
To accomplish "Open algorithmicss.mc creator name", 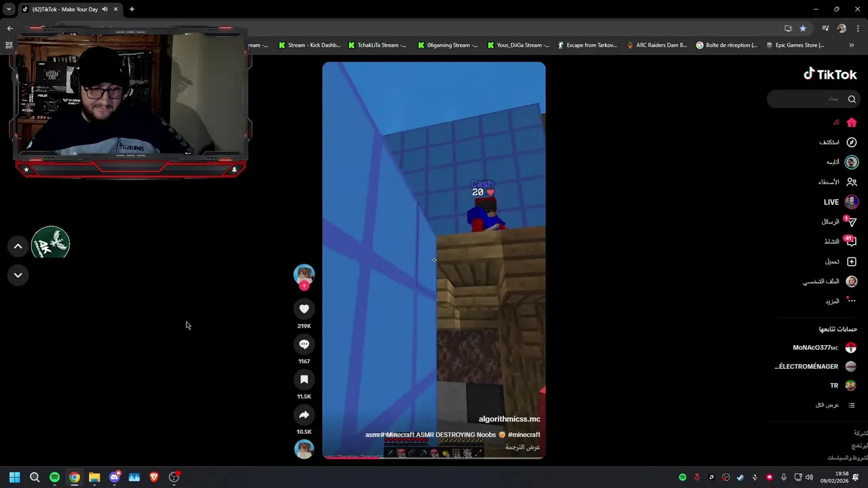I will point(509,420).
